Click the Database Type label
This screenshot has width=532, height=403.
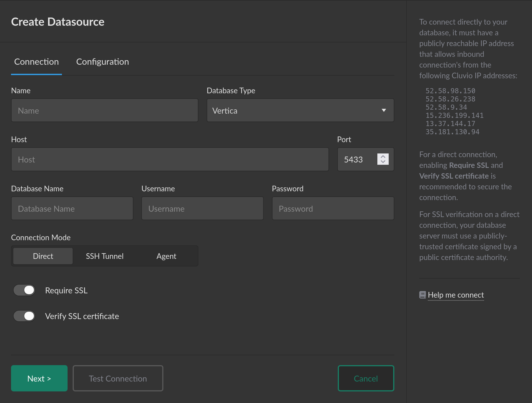231,90
